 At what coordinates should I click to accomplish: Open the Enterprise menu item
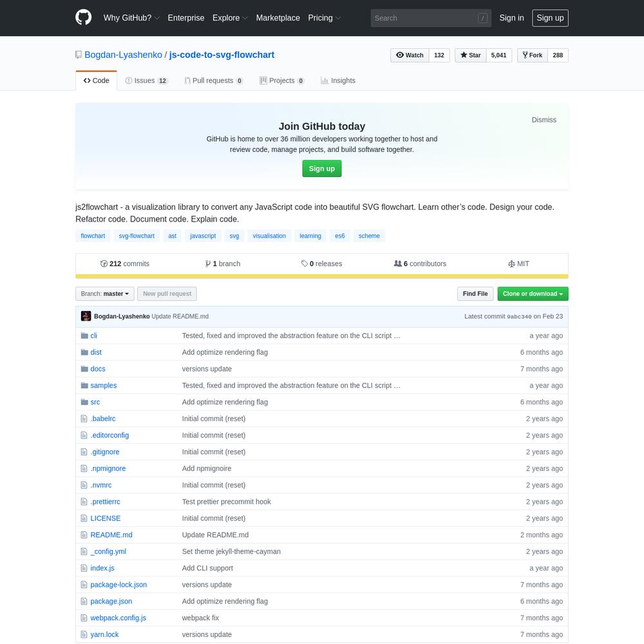pos(186,17)
